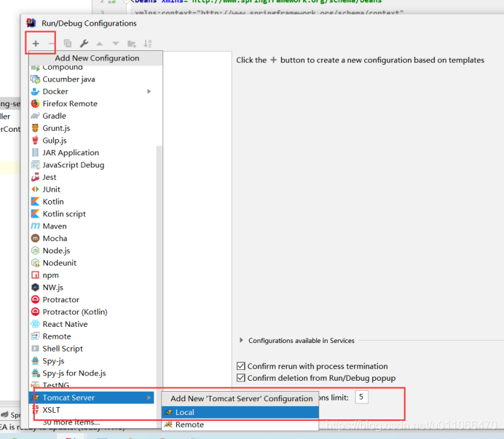Select Mocha configuration type
Screen dimensions: 504x439
coord(92,238)
